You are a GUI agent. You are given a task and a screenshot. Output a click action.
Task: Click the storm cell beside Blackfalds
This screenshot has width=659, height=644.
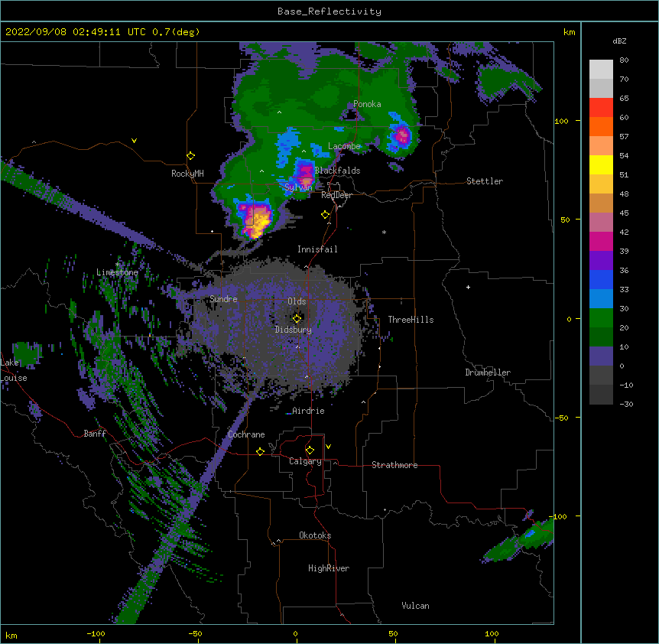click(304, 172)
